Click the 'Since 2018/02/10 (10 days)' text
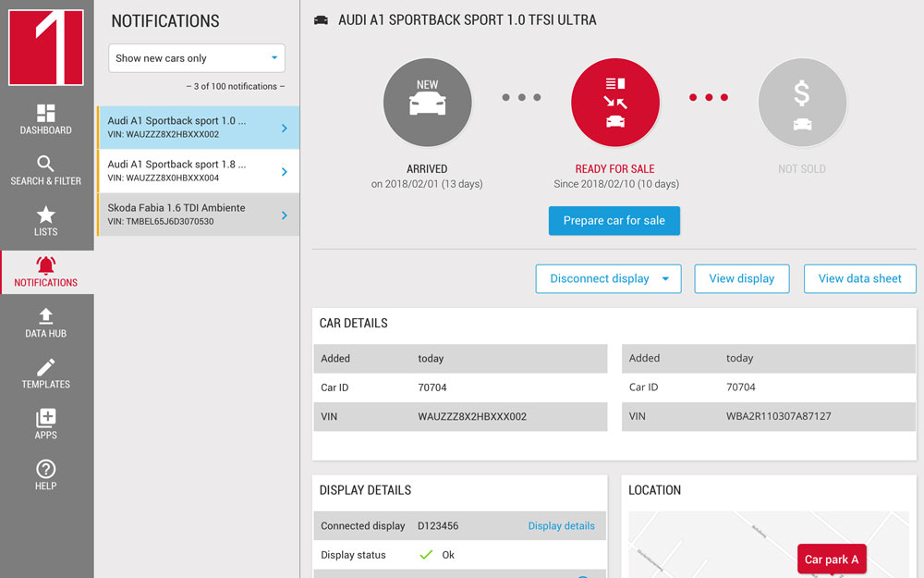This screenshot has width=924, height=578. [616, 184]
